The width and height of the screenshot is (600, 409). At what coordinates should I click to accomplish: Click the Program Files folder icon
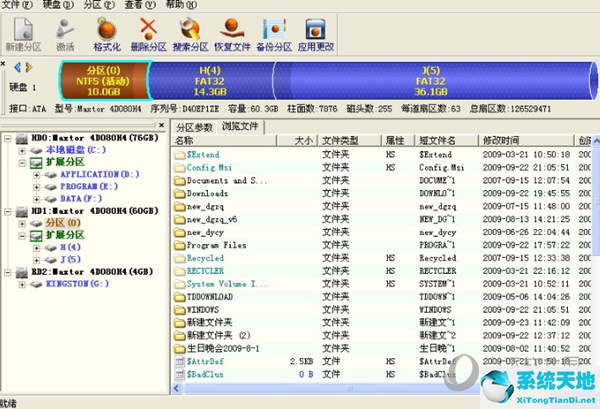coord(179,245)
